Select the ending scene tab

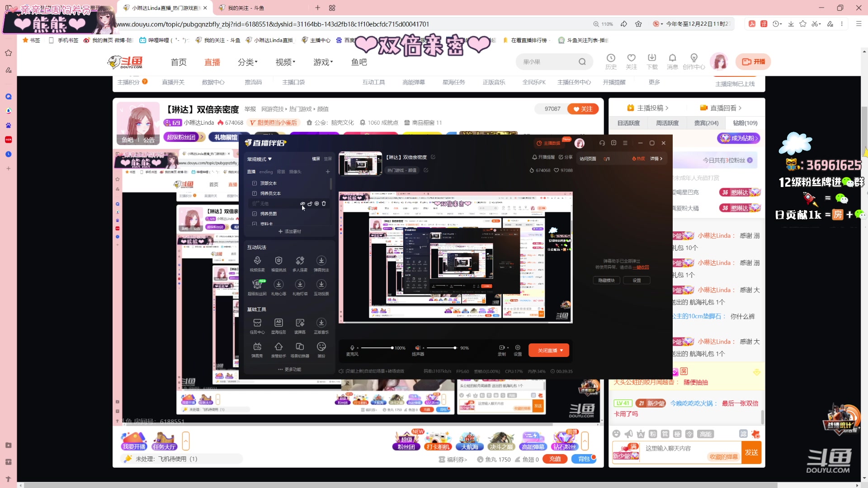(266, 172)
